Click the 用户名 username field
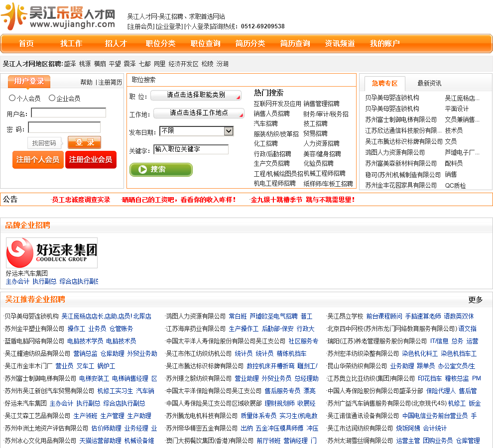Image resolution: width=493 pixels, height=448 pixels. pos(69,112)
